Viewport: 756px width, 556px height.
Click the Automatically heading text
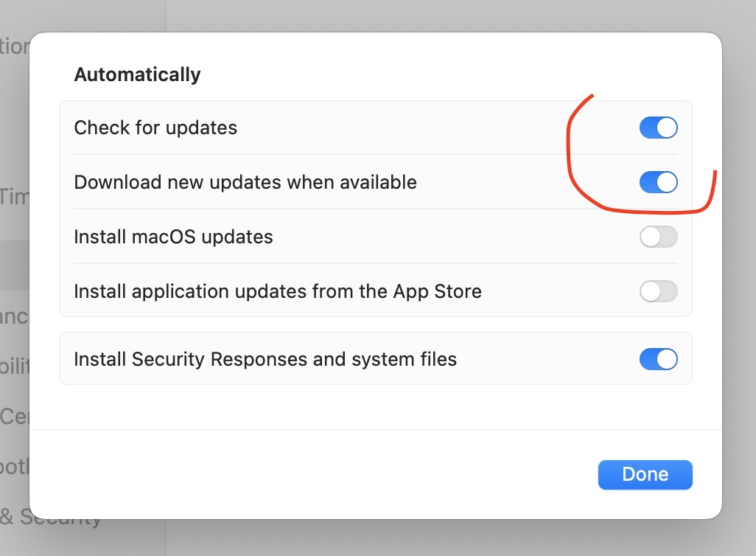[137, 74]
